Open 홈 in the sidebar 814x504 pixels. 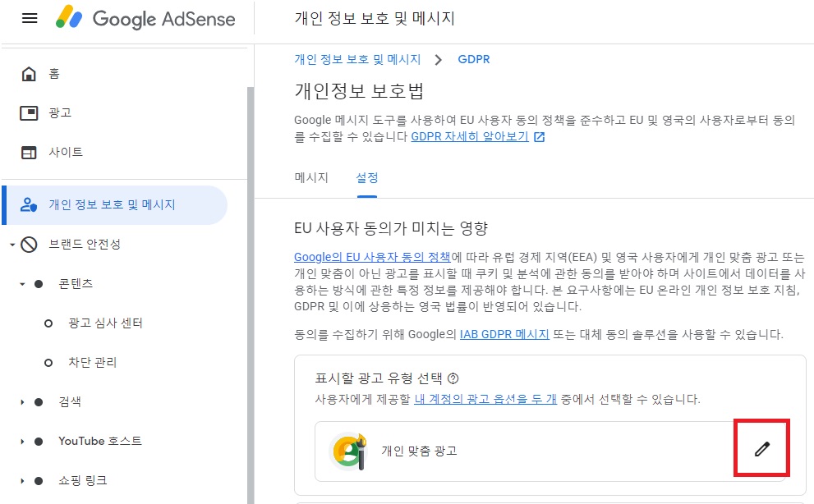click(54, 74)
